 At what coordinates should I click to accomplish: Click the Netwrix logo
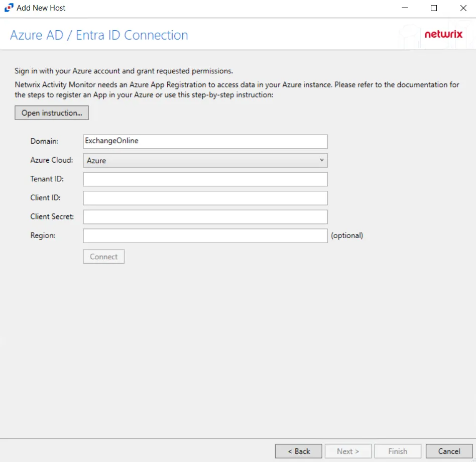[x=443, y=34]
